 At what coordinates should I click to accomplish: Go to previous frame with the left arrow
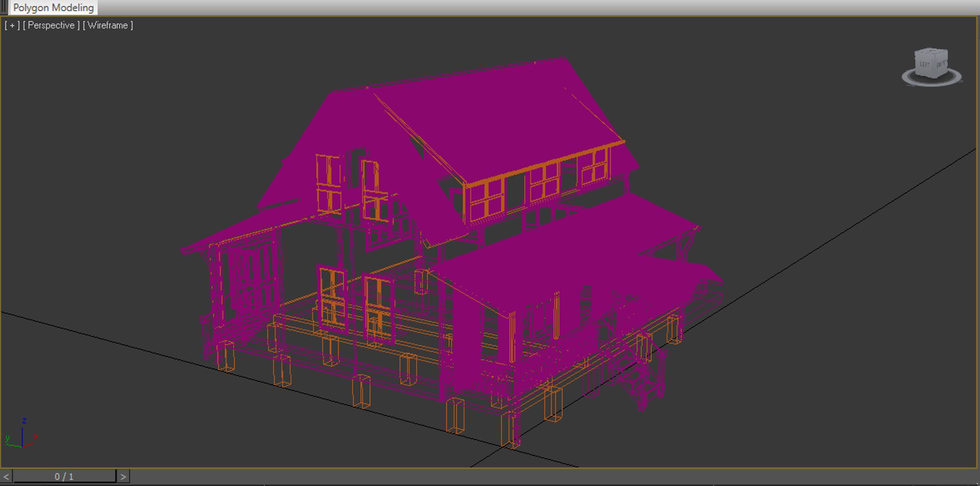tap(6, 476)
